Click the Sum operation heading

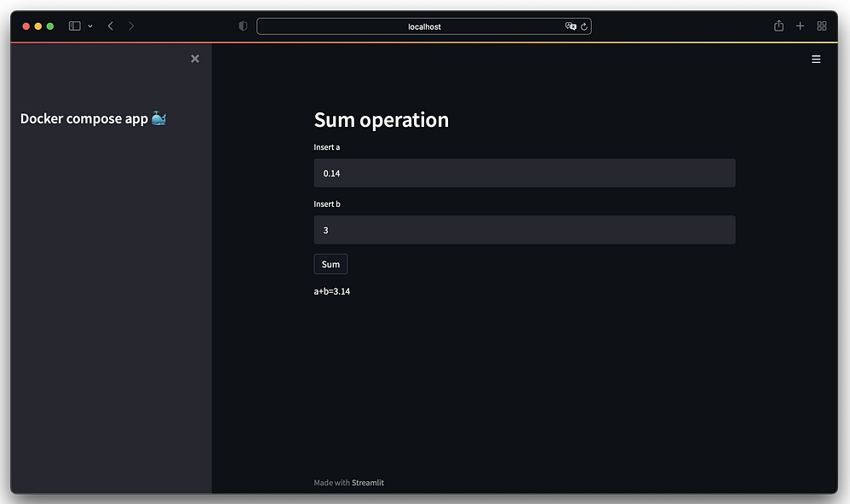[381, 120]
